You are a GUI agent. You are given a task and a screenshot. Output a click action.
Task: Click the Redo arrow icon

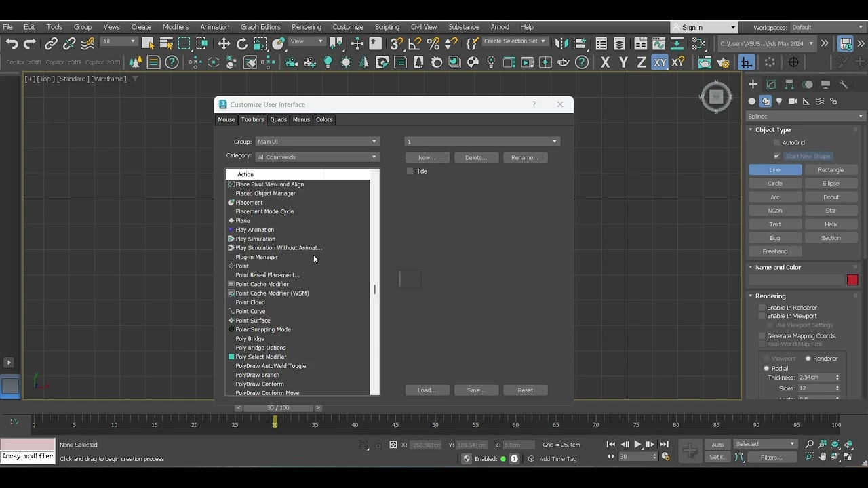pos(29,43)
